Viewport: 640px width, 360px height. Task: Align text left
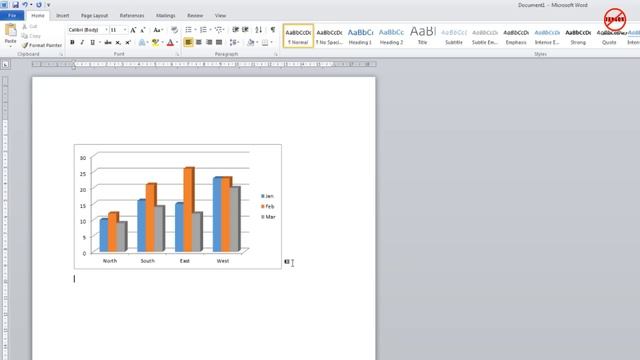tap(188, 42)
